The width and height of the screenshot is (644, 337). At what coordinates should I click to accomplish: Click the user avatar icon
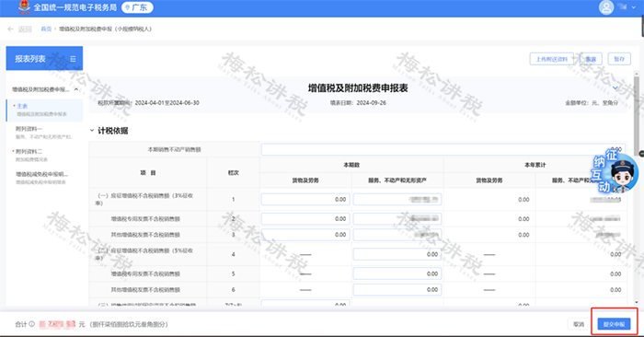pos(605,7)
